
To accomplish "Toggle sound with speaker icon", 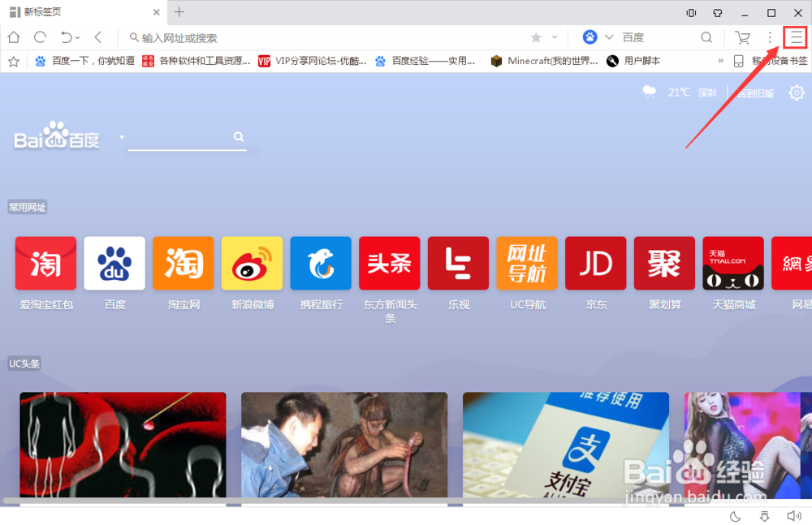I will click(x=794, y=516).
